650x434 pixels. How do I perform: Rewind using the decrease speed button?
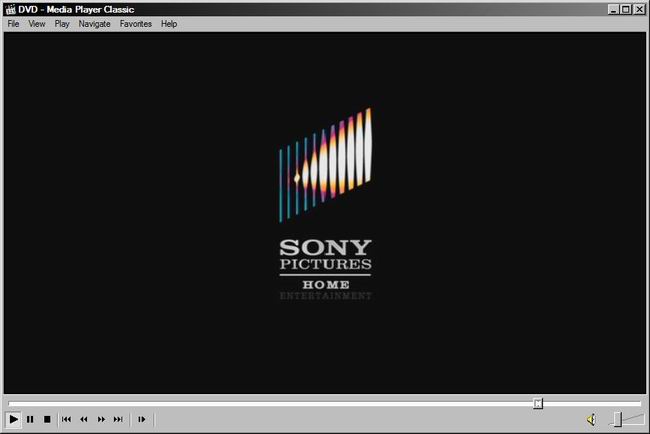tap(84, 419)
